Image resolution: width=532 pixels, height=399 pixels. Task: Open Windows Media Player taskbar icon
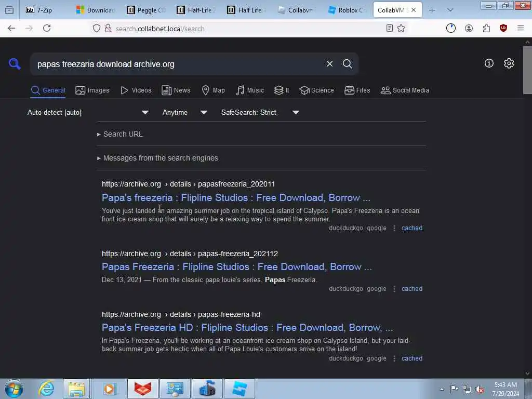109,389
